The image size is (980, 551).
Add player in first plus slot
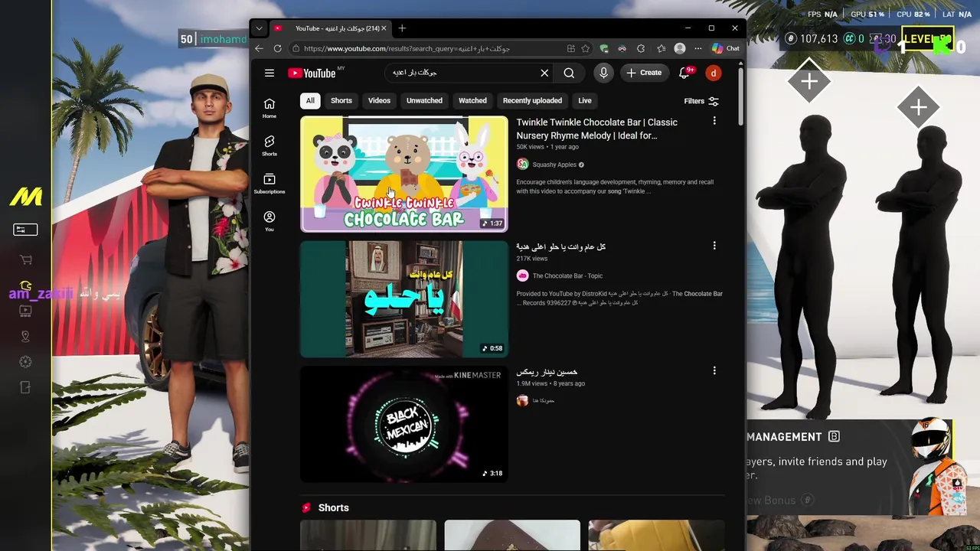coord(809,81)
